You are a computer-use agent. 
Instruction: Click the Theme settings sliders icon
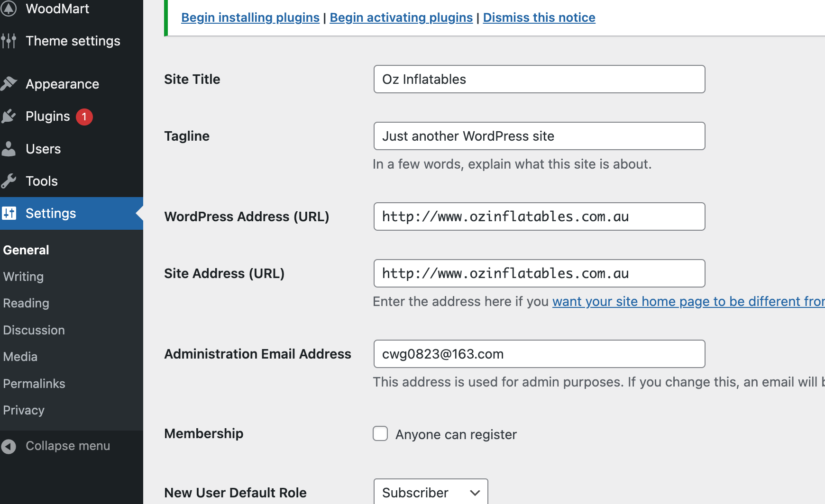click(9, 41)
